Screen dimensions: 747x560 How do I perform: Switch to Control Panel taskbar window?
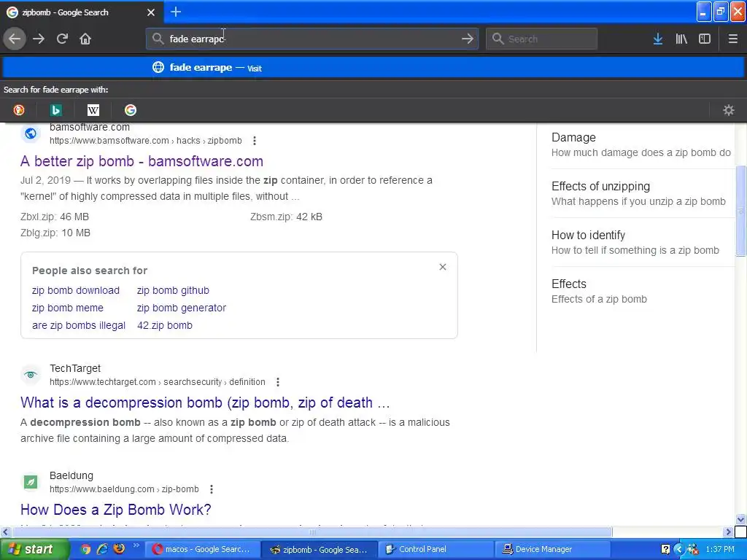[437, 550]
